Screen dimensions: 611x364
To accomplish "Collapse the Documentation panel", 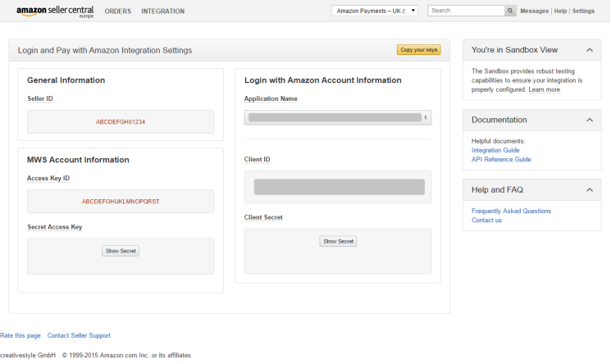I will (x=590, y=120).
